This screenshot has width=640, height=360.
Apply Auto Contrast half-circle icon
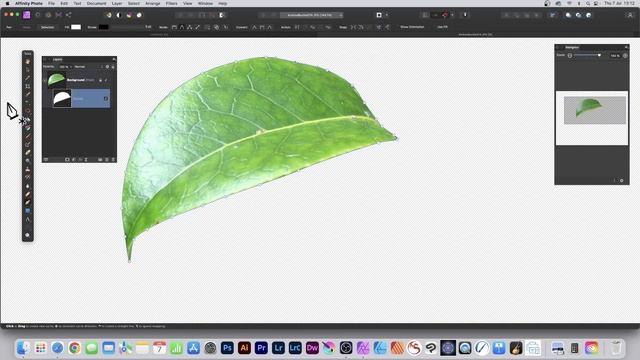tap(119, 15)
